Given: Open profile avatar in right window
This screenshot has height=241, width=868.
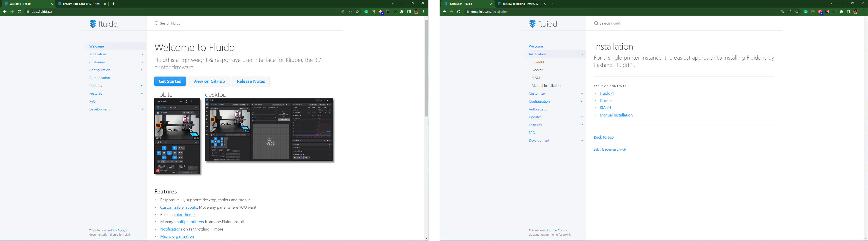Looking at the screenshot, I should click(856, 12).
